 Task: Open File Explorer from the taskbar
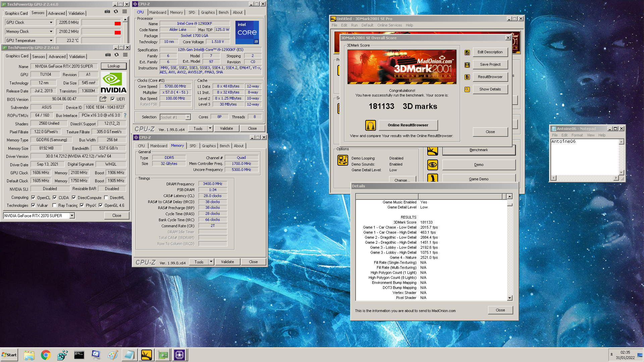tap(29, 355)
